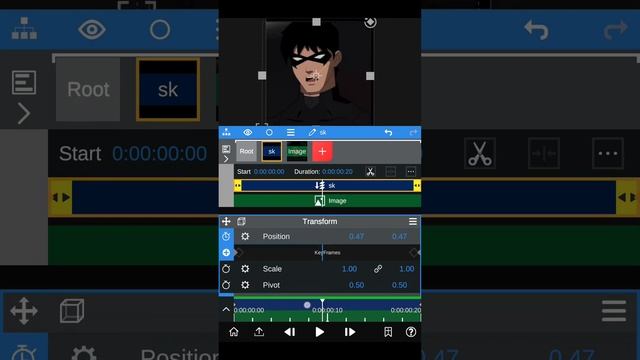Toggle the 3D cube mode icon
This screenshot has width=640, height=360.
[x=241, y=221]
